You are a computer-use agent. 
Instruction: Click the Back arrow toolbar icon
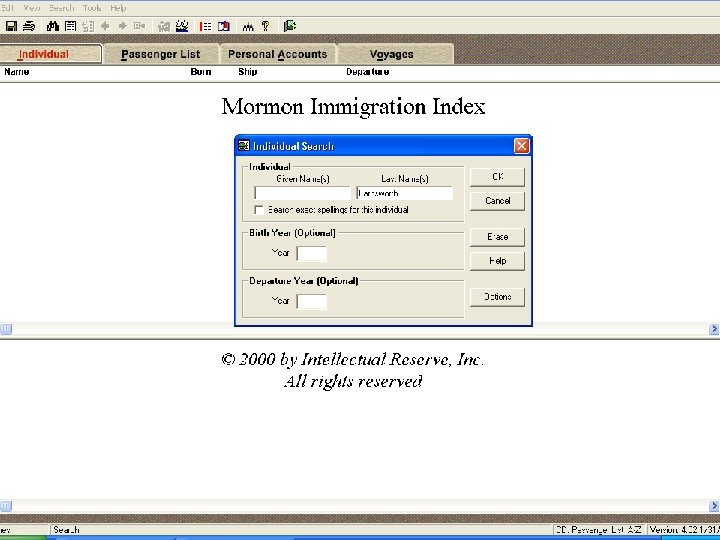pyautogui.click(x=105, y=26)
